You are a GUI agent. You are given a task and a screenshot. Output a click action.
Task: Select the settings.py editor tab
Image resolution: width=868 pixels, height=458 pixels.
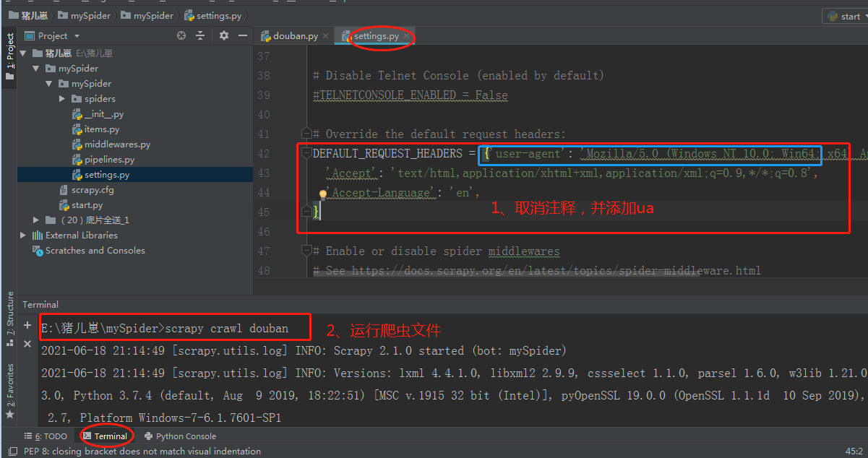coord(376,35)
